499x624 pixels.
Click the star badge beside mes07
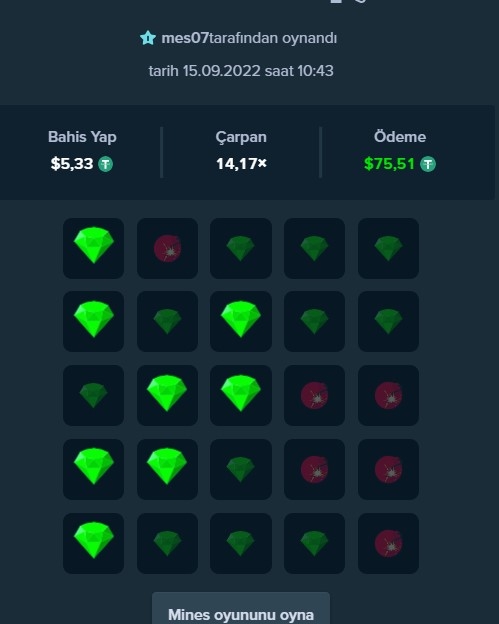[148, 38]
